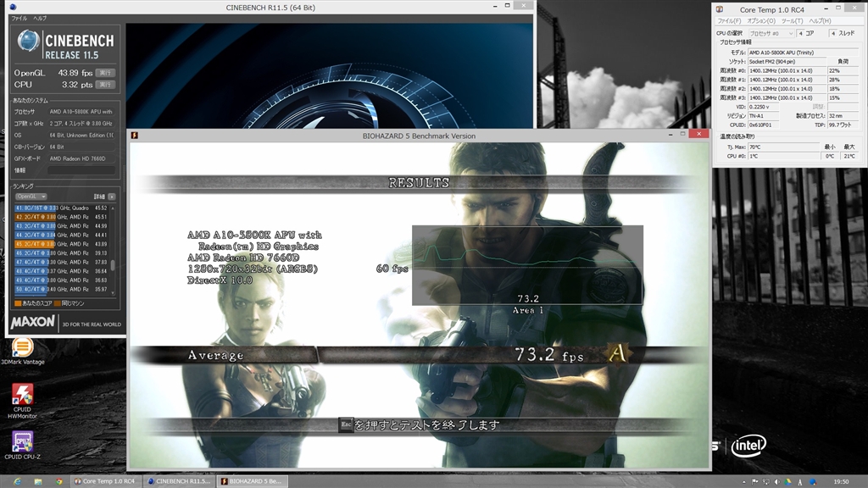Select ranking row 44 with score 44.41
This screenshot has height=488, width=868.
coord(61,236)
